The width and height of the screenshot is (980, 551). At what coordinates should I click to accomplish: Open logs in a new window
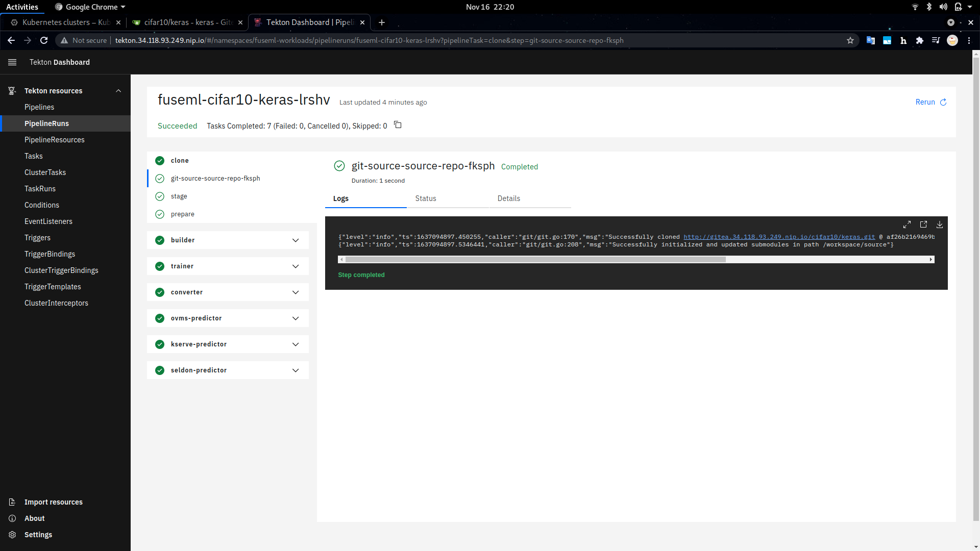[x=923, y=224]
